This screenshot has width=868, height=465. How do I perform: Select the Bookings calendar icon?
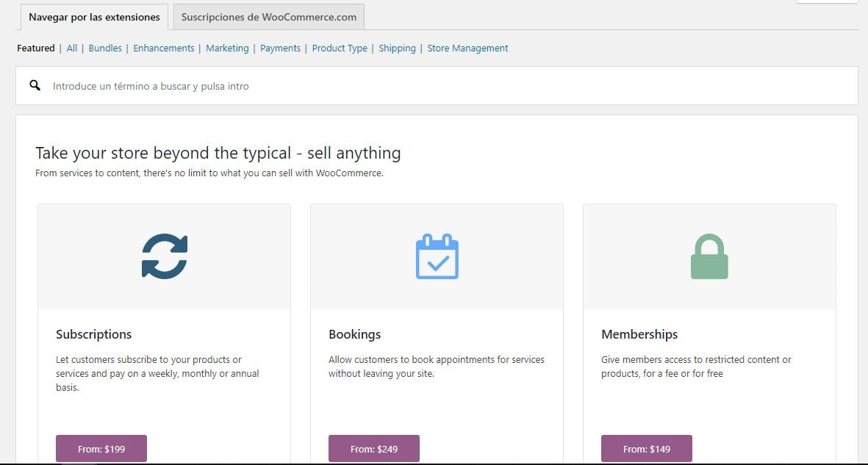point(437,256)
